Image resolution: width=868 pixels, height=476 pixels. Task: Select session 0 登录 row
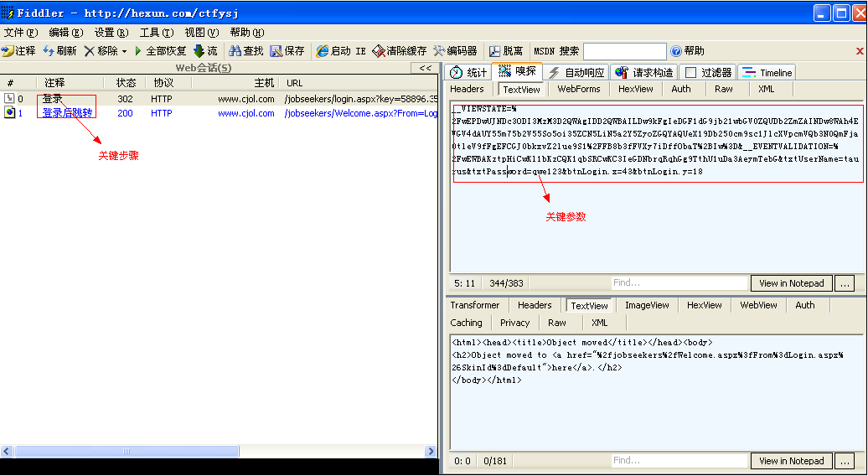point(220,99)
